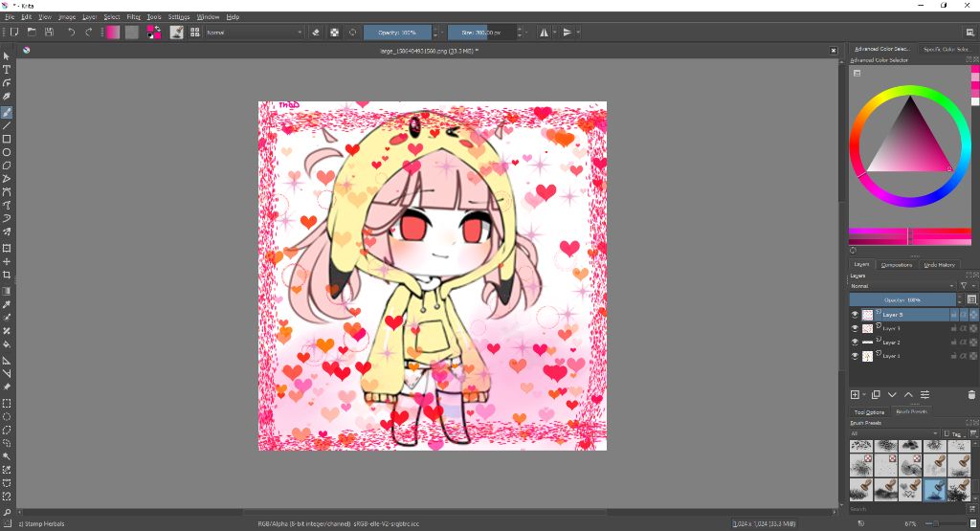The width and height of the screenshot is (980, 531).
Task: Undo the last action
Action: (71, 32)
